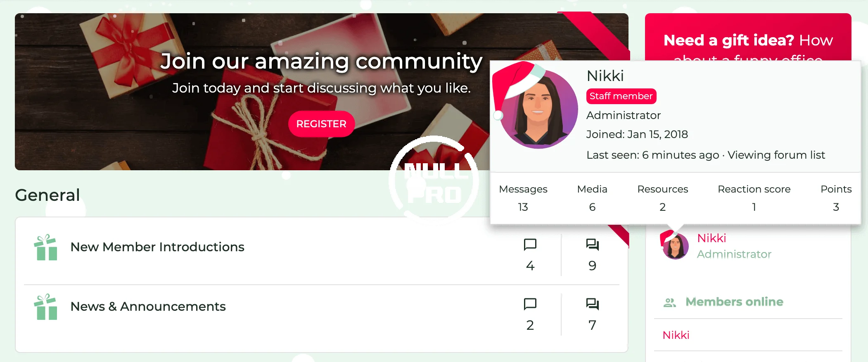Click the News & Announcements gift icon
The width and height of the screenshot is (868, 362).
click(45, 307)
